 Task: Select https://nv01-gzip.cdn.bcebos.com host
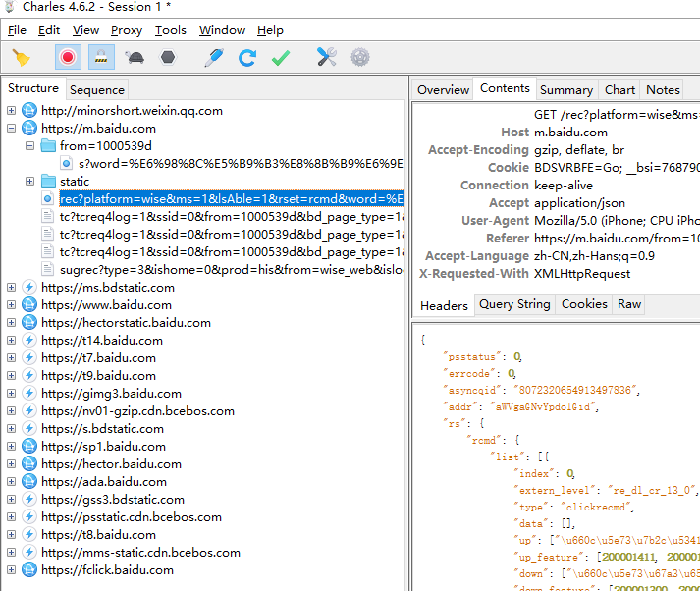tap(138, 410)
